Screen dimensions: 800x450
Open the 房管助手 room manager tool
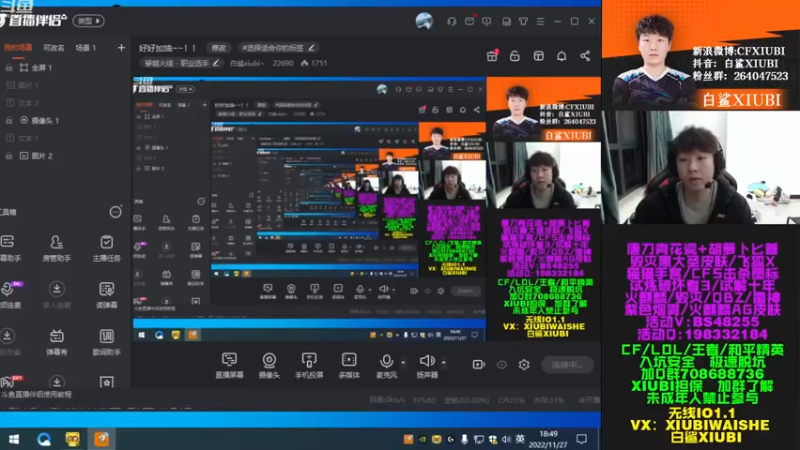click(56, 248)
